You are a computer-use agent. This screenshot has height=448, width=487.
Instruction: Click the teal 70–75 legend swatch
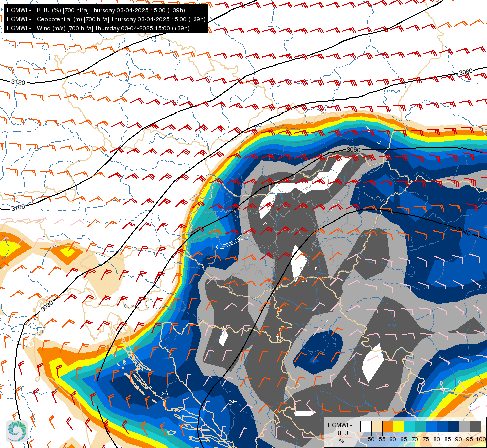420,427
